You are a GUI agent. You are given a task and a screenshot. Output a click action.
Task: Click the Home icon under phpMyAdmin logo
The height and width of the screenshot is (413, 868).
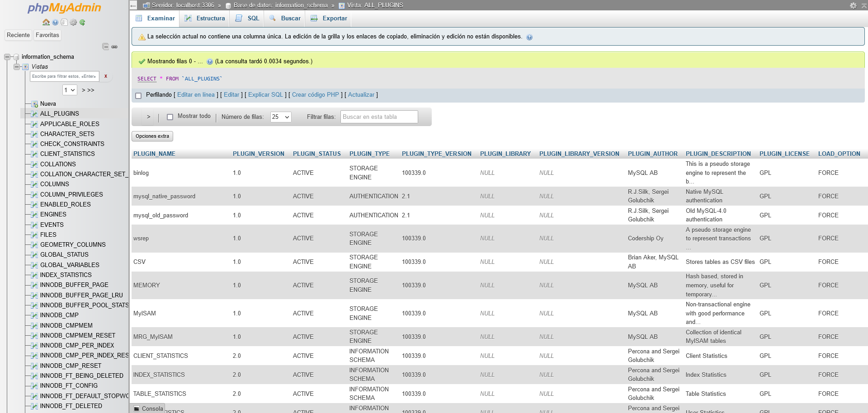(x=46, y=22)
